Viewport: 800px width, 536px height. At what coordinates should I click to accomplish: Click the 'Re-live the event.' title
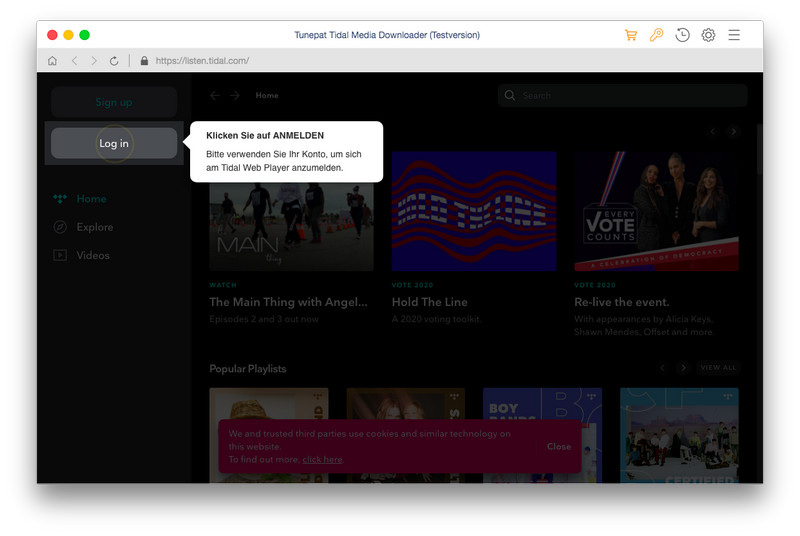[x=621, y=302]
